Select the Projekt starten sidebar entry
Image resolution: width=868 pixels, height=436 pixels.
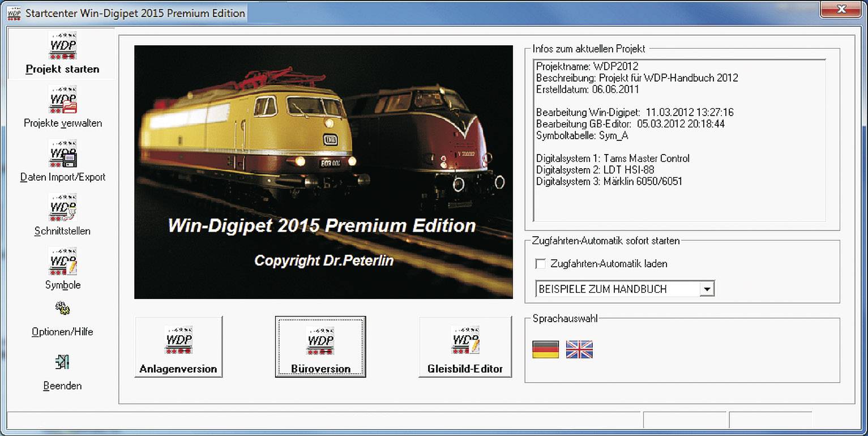click(62, 69)
